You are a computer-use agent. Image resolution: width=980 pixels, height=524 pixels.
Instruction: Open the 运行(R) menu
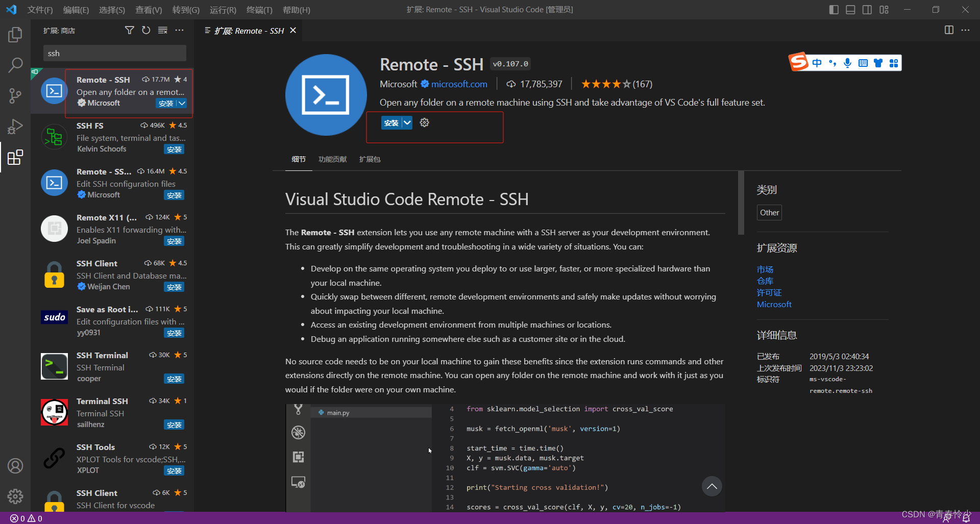(x=223, y=10)
